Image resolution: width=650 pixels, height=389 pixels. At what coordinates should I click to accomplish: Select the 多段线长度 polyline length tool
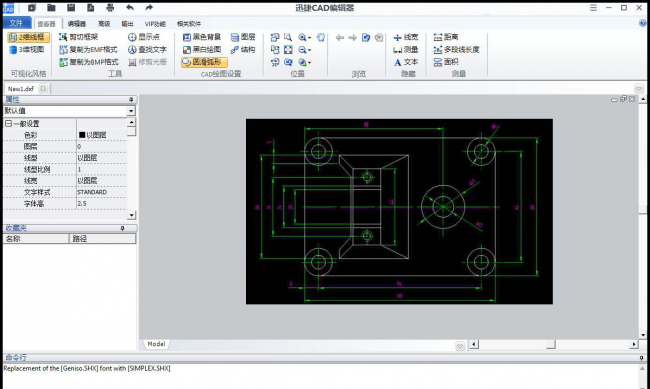coord(456,49)
